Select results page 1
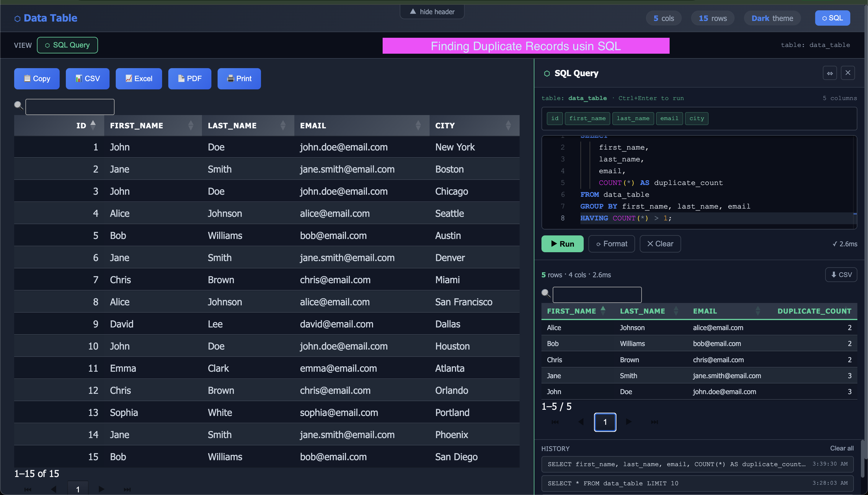This screenshot has width=868, height=495. [605, 422]
